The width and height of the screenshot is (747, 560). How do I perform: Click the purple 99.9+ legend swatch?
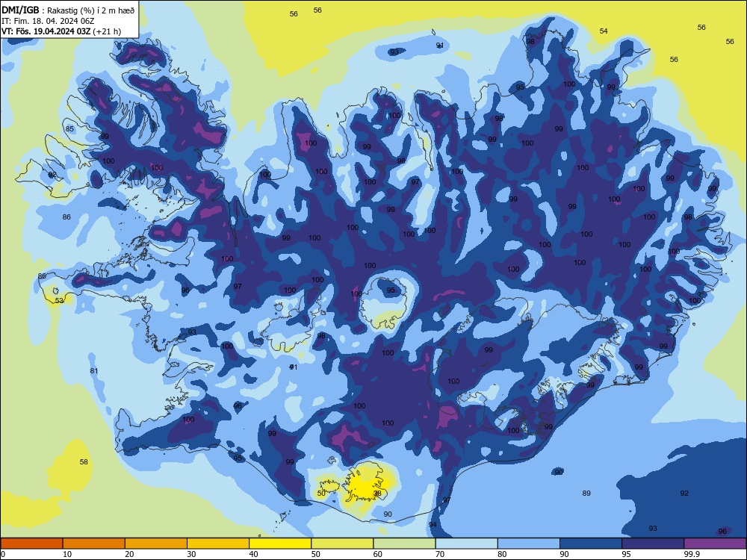coord(715,544)
